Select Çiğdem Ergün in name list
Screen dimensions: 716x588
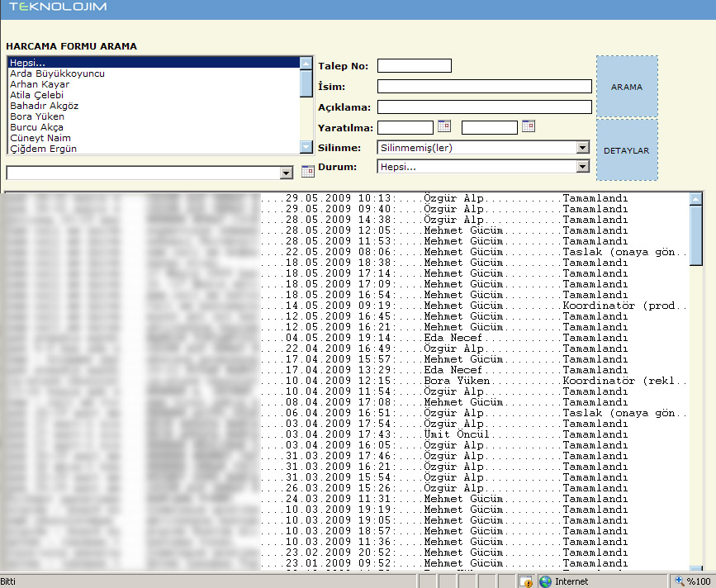pos(154,149)
